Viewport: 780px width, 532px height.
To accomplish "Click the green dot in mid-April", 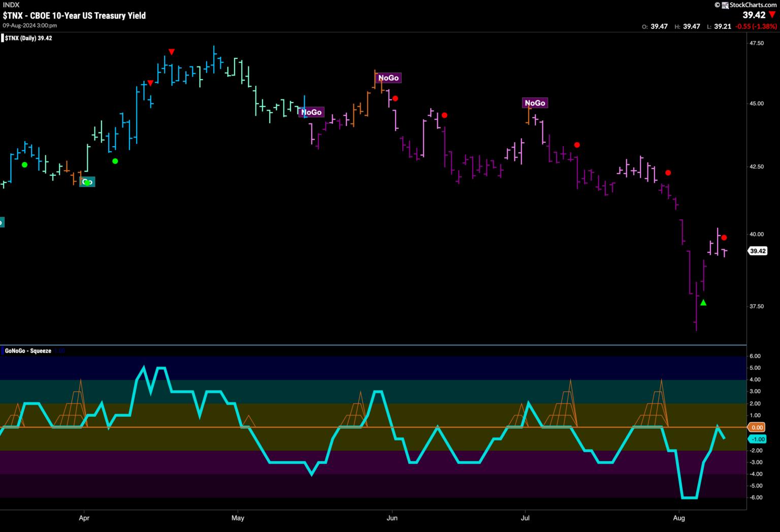I will pyautogui.click(x=115, y=161).
